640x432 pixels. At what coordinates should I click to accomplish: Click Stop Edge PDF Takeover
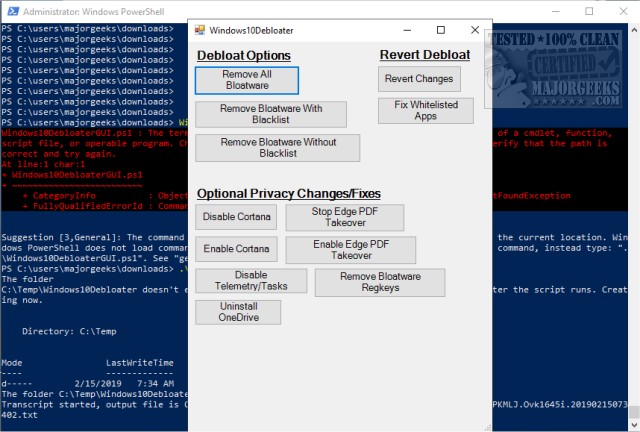[345, 217]
